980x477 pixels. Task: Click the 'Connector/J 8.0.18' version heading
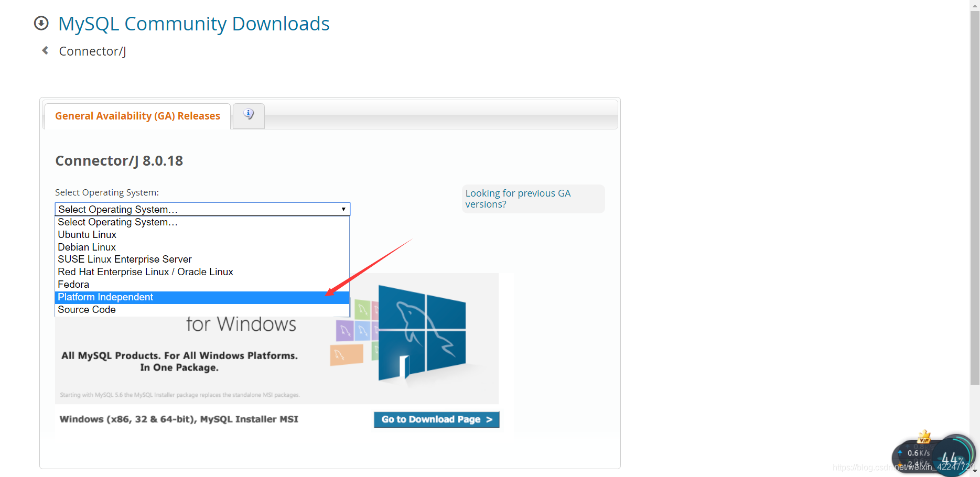click(119, 161)
